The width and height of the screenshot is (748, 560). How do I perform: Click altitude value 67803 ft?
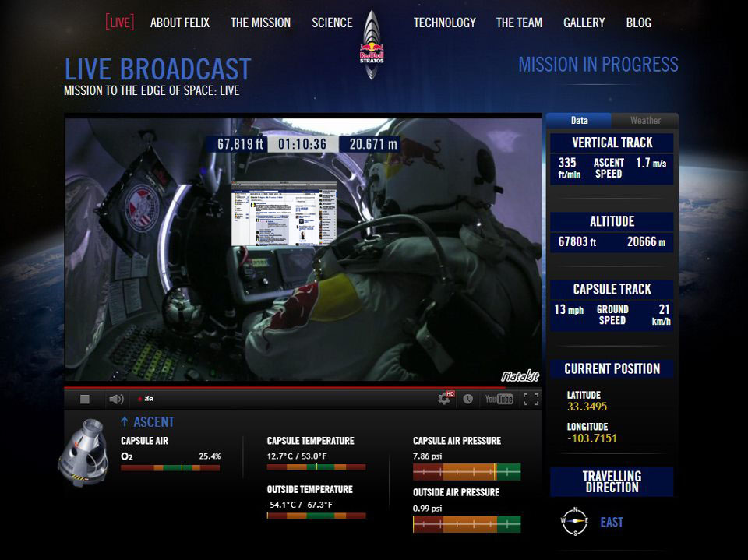[577, 242]
